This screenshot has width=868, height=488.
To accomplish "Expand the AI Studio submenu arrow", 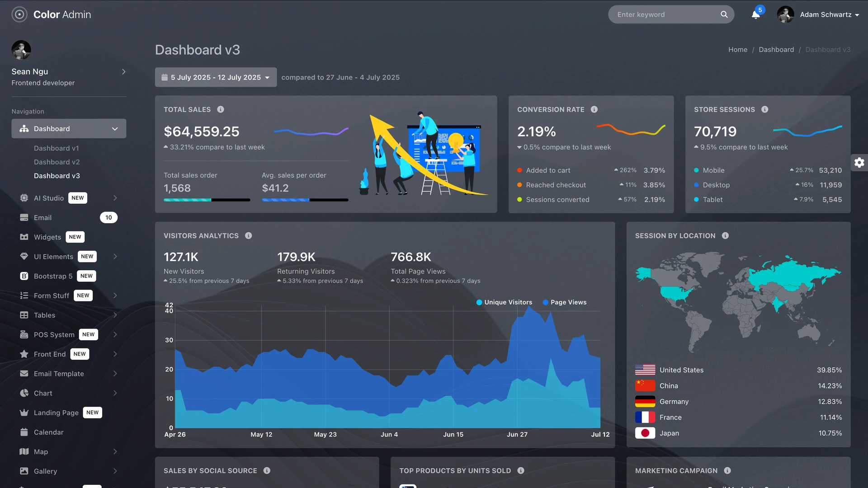I will point(115,198).
